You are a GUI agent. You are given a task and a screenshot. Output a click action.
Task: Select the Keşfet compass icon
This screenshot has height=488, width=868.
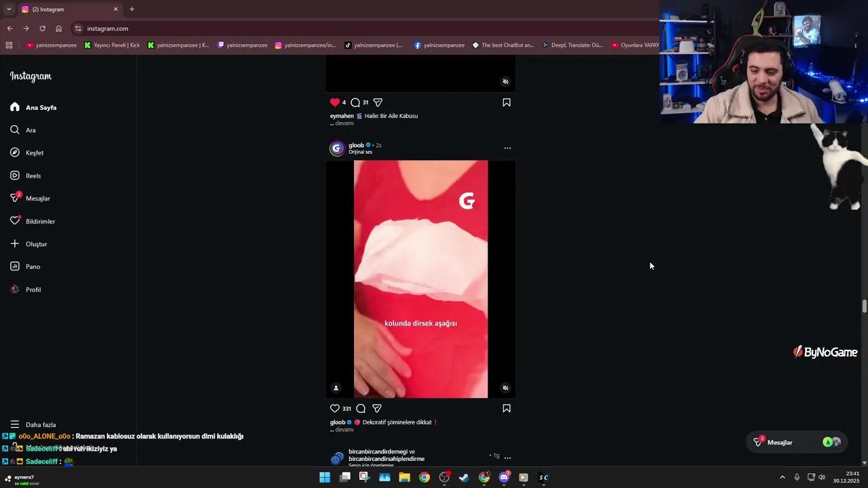point(15,152)
